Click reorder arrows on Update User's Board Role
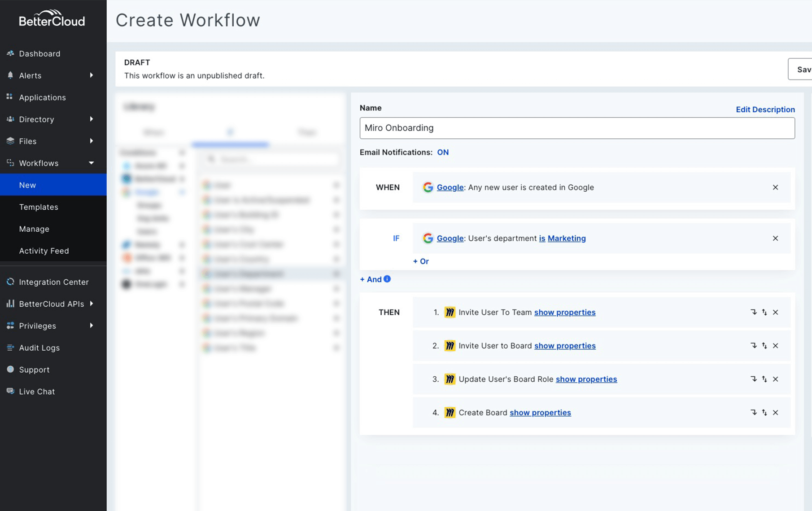This screenshot has height=511, width=812. (x=764, y=379)
